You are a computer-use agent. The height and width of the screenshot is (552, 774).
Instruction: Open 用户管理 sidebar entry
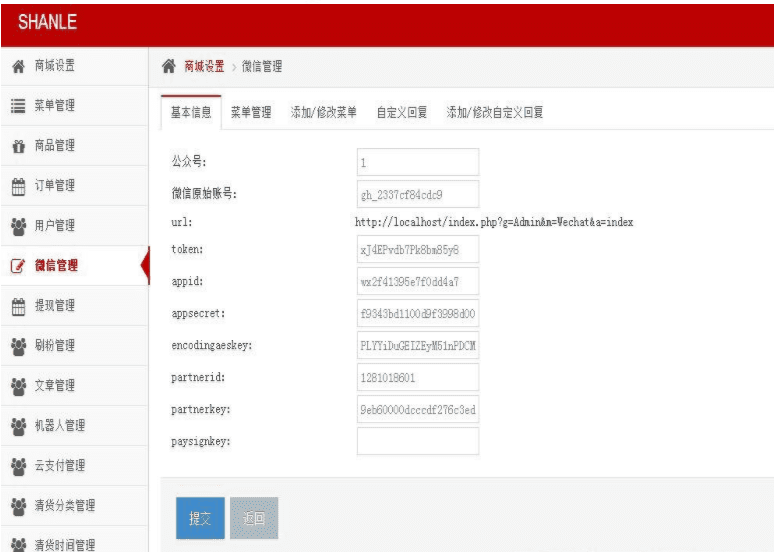pos(74,226)
